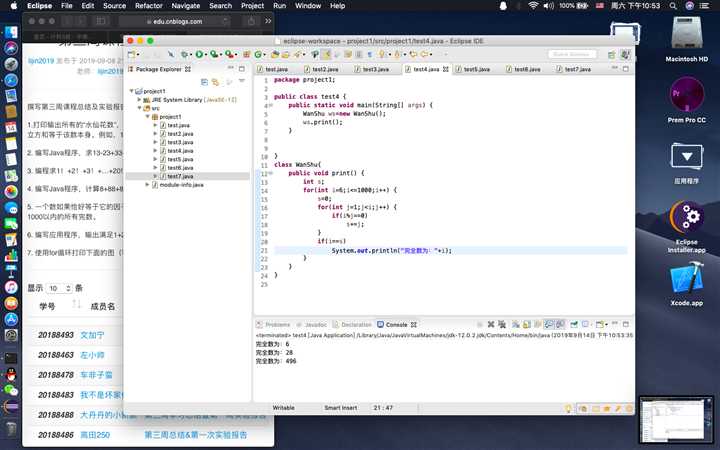720x450 pixels.
Task: Click the 高田250 link in browser
Action: coord(95,434)
